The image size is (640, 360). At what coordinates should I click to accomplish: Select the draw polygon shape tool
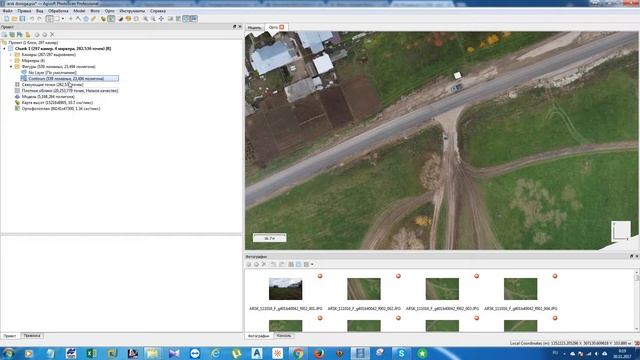tap(86, 19)
